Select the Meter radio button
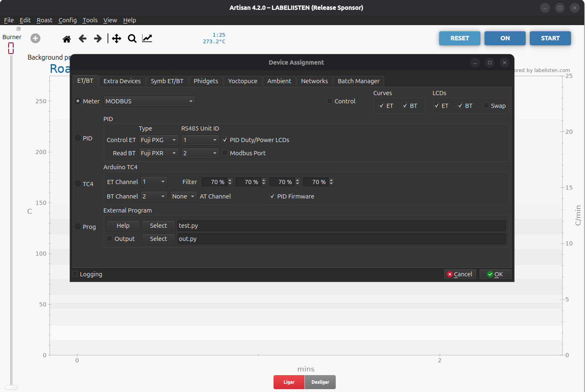Screen dimensions: 585x392 (x=78, y=101)
